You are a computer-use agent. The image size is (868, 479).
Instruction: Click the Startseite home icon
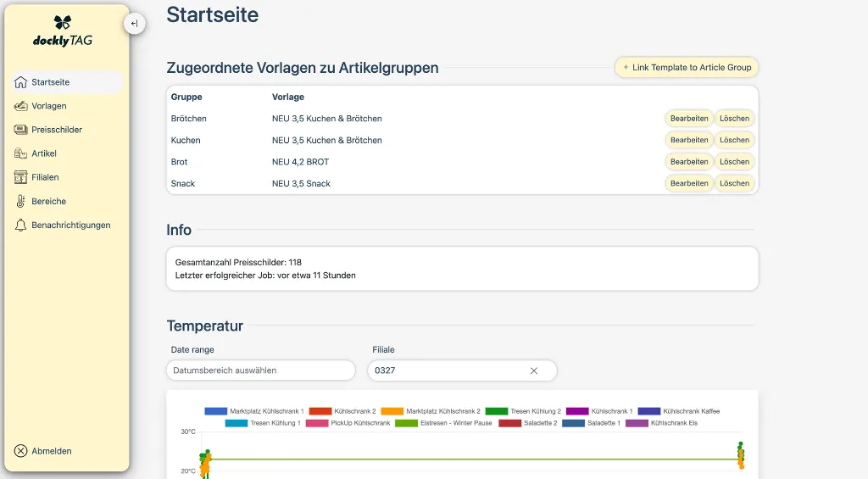[21, 82]
